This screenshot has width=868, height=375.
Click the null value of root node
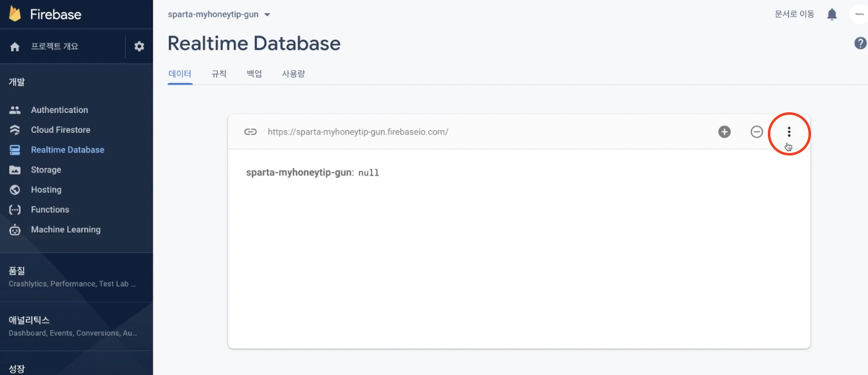(369, 173)
